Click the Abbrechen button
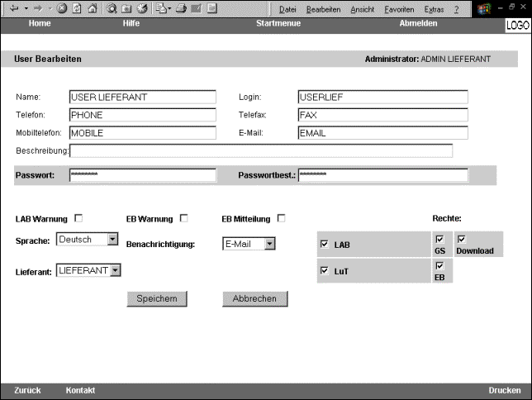The image size is (532, 400). [254, 299]
